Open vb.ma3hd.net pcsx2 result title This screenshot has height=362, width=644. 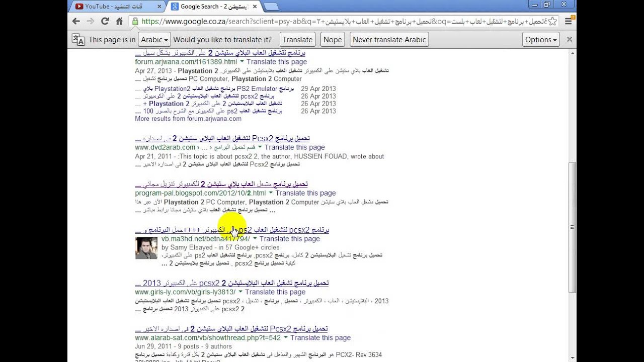pos(232,230)
